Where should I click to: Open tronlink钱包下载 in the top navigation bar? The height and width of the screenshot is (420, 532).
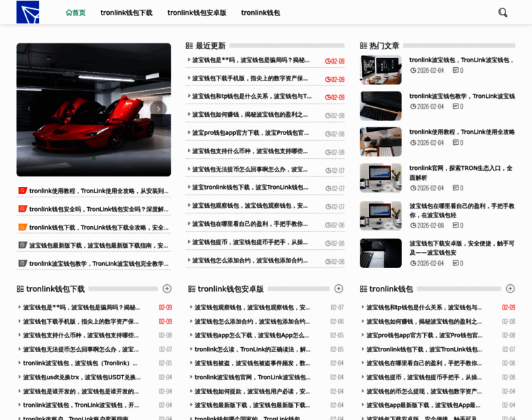point(126,13)
